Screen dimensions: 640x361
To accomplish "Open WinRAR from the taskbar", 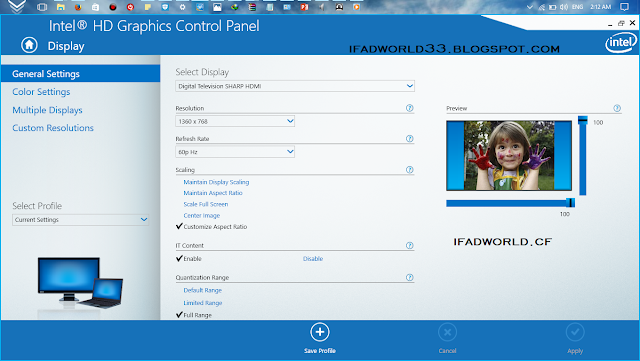I will click(252, 7).
